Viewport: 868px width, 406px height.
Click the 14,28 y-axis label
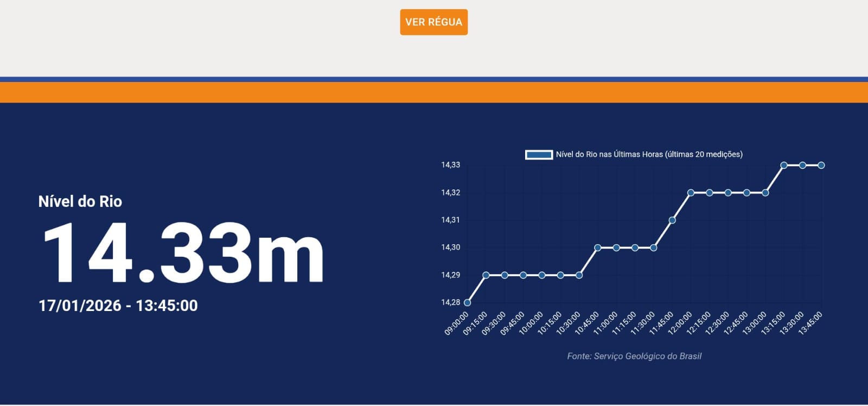(x=450, y=302)
